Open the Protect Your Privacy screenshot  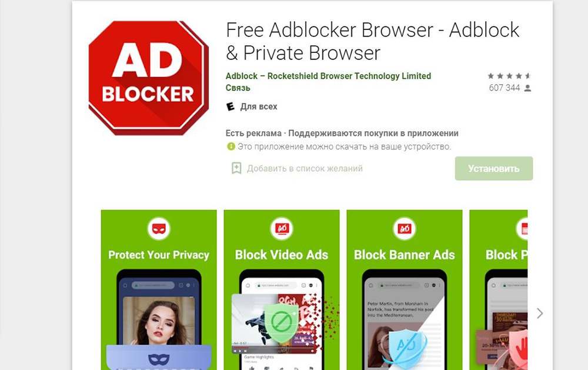point(159,289)
